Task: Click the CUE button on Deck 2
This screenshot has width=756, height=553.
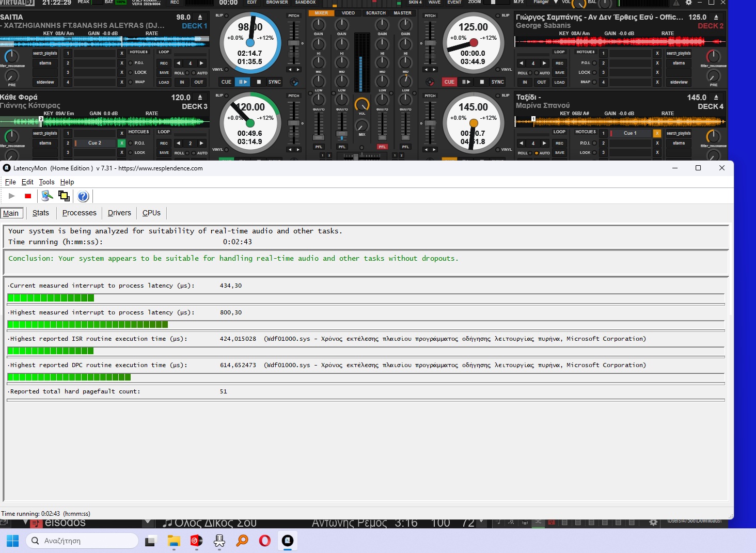Action: tap(449, 82)
